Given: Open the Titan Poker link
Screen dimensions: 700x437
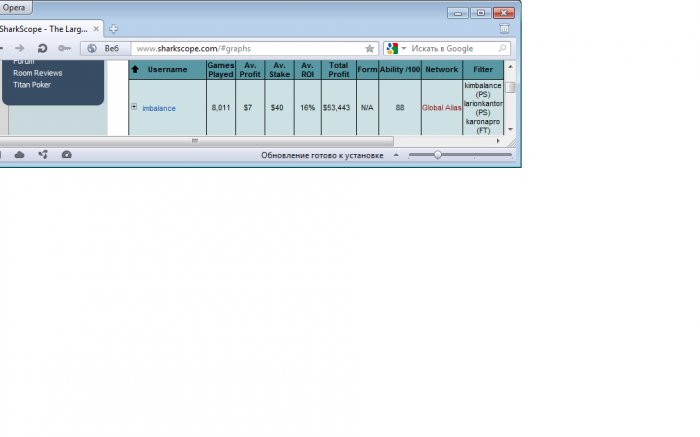Looking at the screenshot, I should click(x=32, y=85).
